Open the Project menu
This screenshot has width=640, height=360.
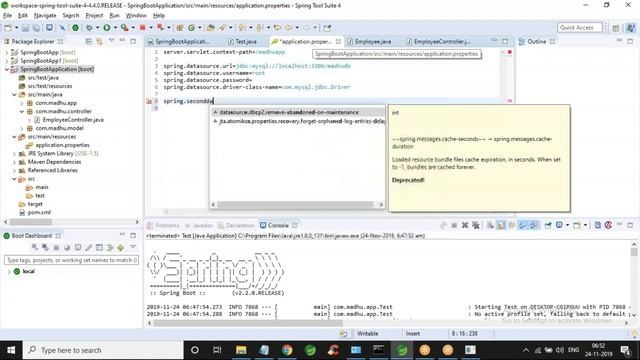point(94,16)
